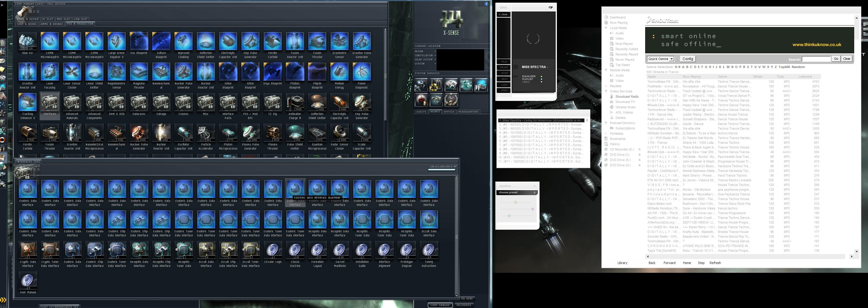
Task: Switch to the Ships n Repair tab
Action: coord(28,19)
